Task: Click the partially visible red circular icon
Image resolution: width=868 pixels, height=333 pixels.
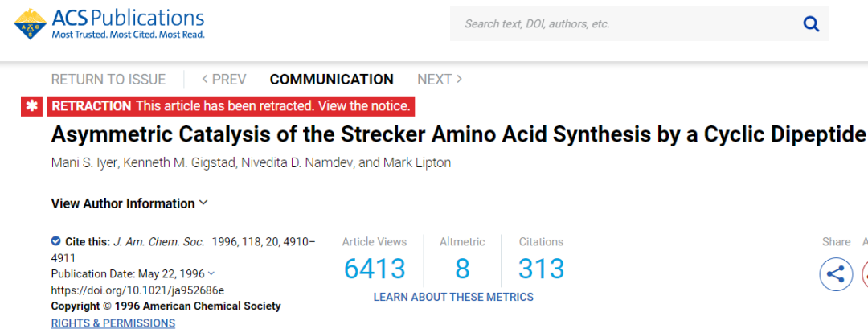Action: coord(866,273)
